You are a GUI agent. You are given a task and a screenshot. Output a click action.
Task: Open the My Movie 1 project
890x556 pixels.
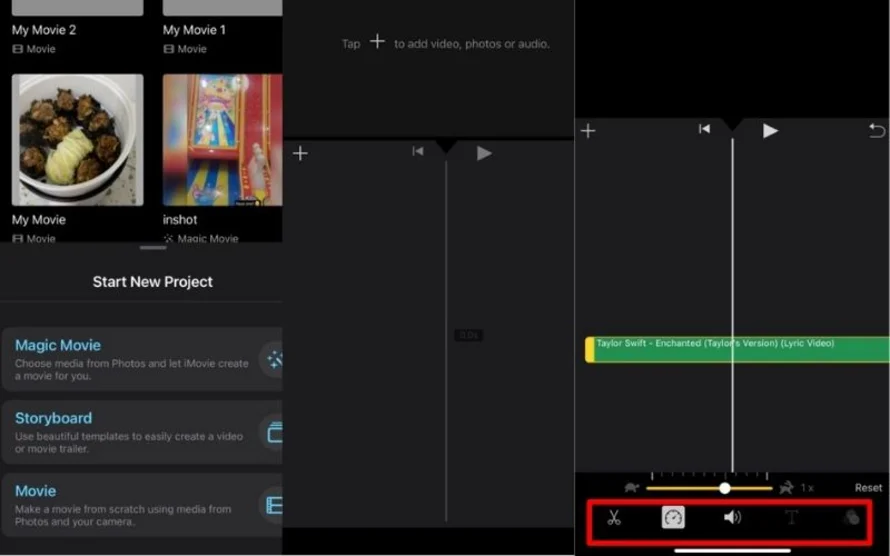(x=194, y=30)
